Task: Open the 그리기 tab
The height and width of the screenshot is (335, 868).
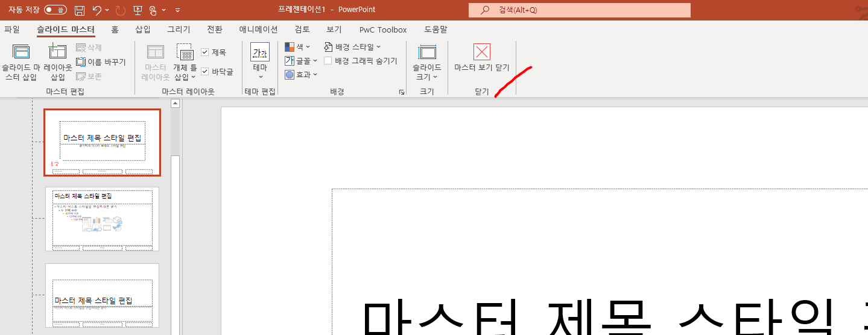Action: [179, 30]
